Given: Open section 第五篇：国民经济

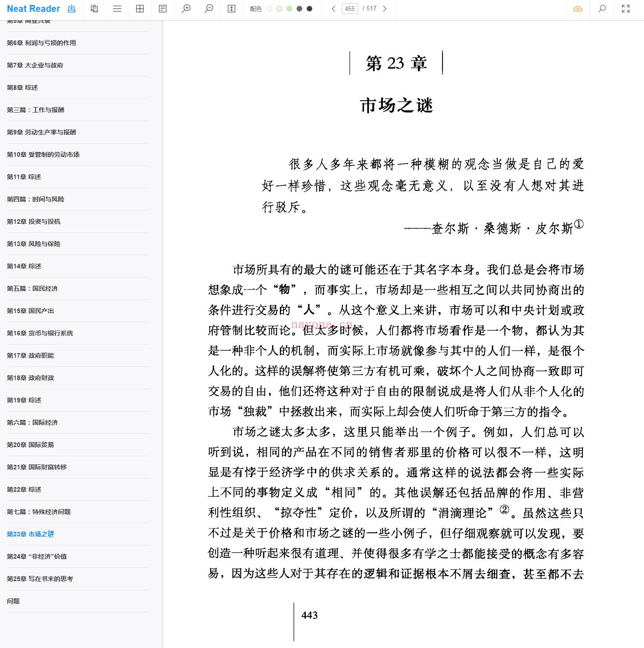Looking at the screenshot, I should (x=32, y=288).
